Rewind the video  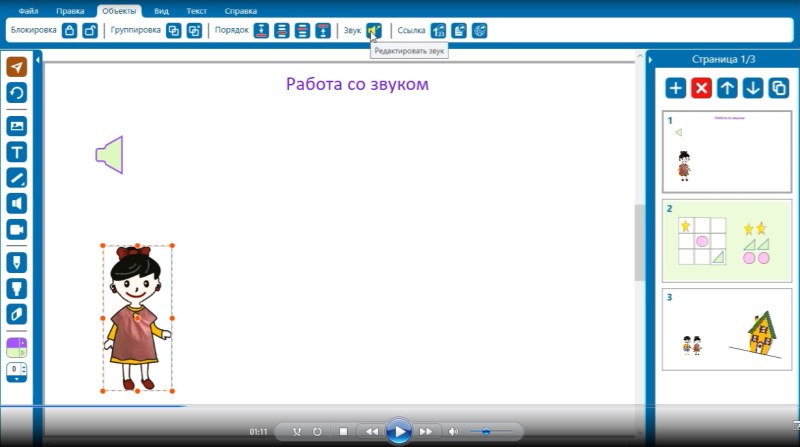pos(371,432)
